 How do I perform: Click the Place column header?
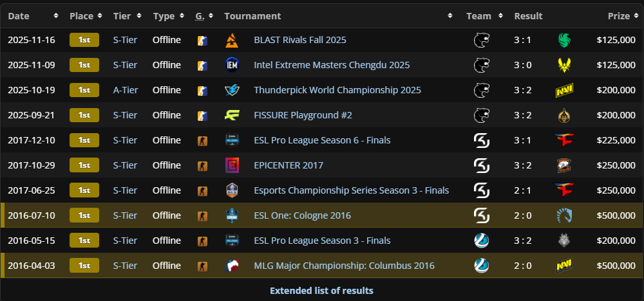(81, 16)
